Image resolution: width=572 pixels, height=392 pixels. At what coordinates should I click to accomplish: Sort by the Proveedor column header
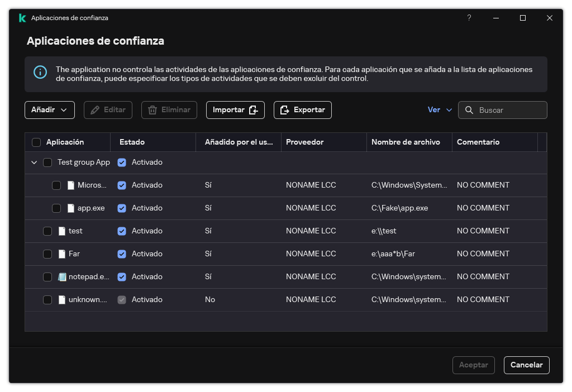point(305,142)
